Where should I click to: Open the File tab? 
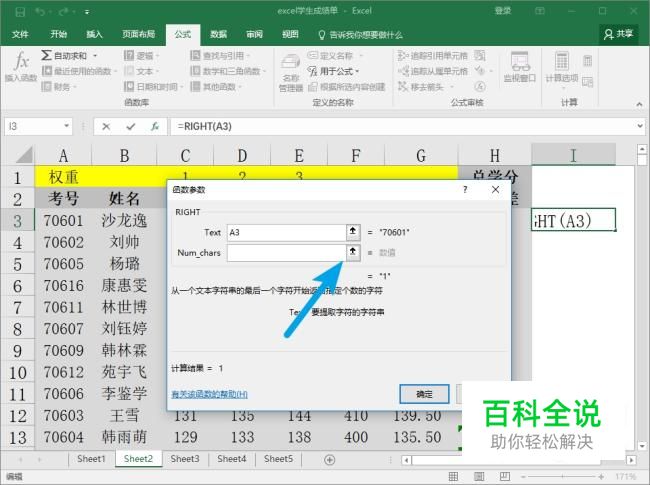(20, 34)
